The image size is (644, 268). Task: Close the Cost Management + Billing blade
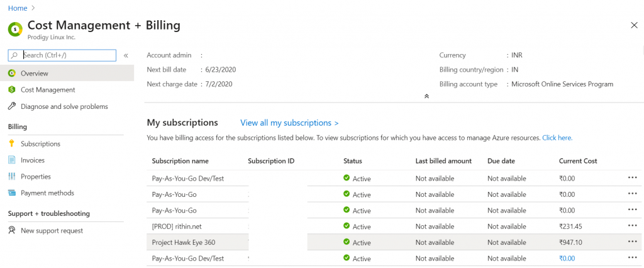pyautogui.click(x=633, y=25)
